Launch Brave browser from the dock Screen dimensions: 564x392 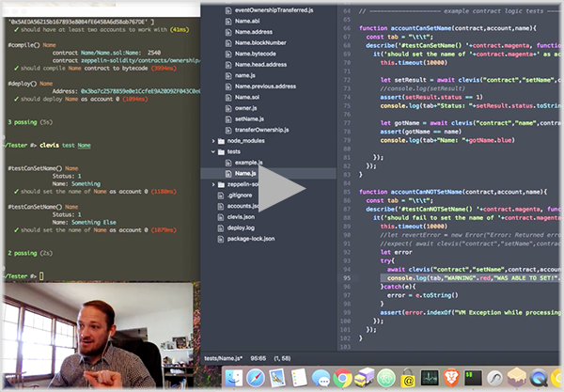(x=451, y=378)
